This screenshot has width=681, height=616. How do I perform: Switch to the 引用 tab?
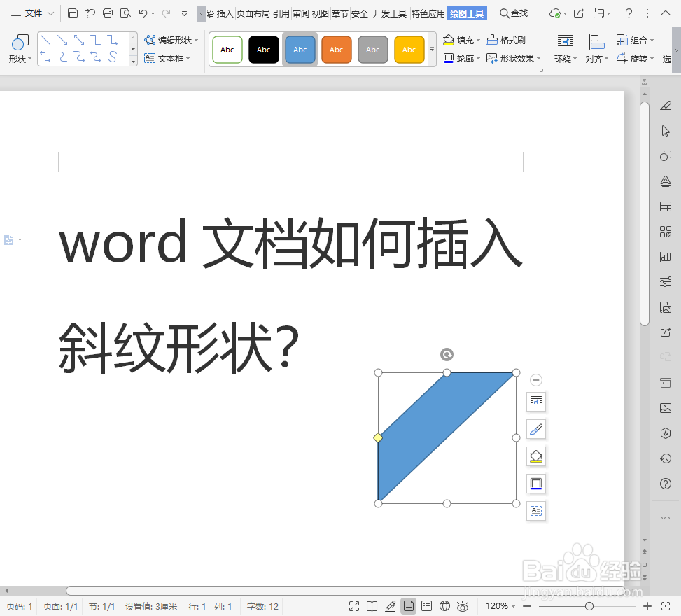tap(281, 13)
